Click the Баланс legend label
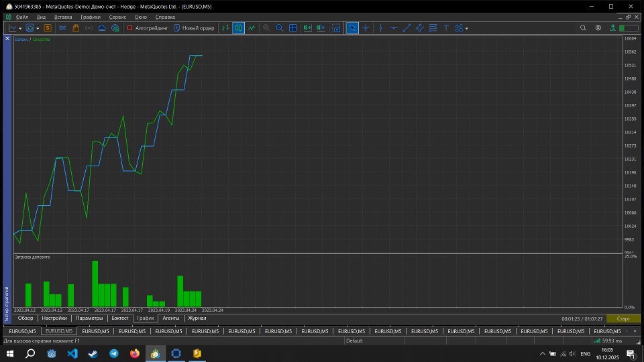Viewport: 644px width, 362px height. (x=21, y=40)
